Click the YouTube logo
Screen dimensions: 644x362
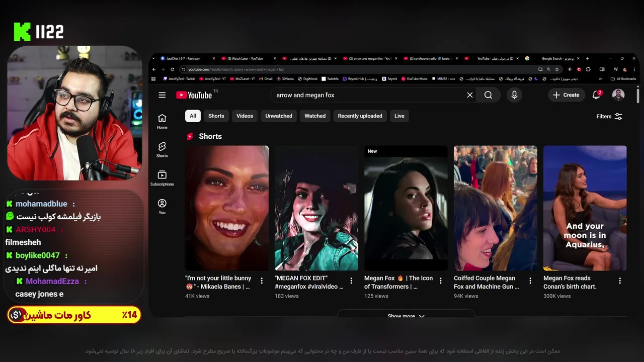tap(194, 95)
